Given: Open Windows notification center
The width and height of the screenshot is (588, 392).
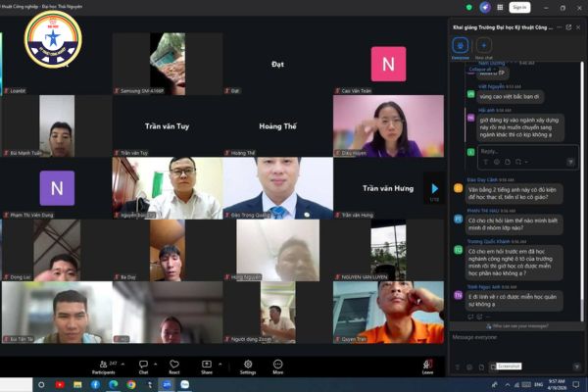Looking at the screenshot, I should (575, 384).
